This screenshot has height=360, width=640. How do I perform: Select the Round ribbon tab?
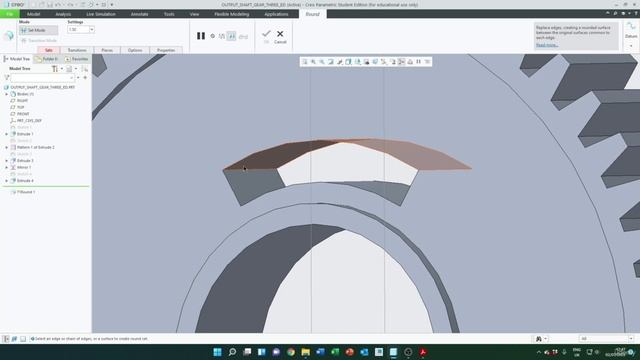(x=313, y=14)
